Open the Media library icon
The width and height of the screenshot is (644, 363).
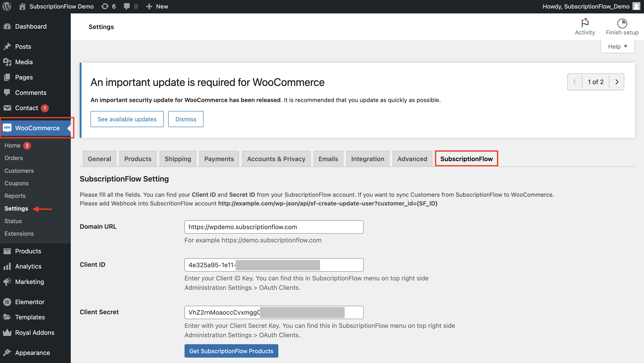[7, 62]
